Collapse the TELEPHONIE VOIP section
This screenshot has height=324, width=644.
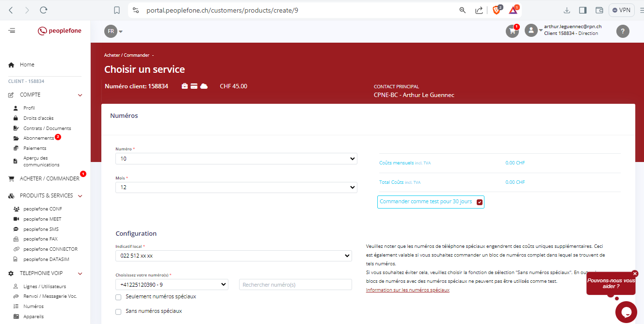coord(80,274)
